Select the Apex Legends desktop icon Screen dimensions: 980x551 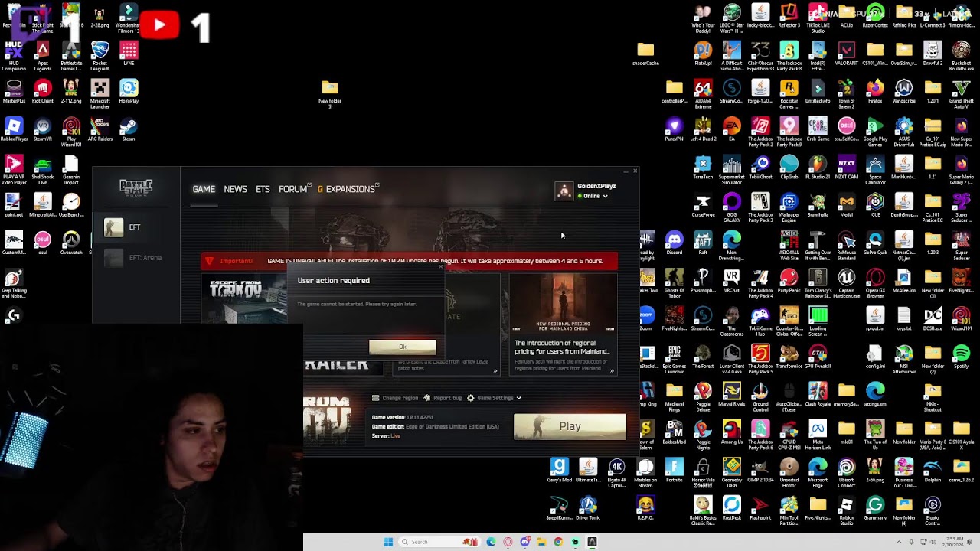43,56
